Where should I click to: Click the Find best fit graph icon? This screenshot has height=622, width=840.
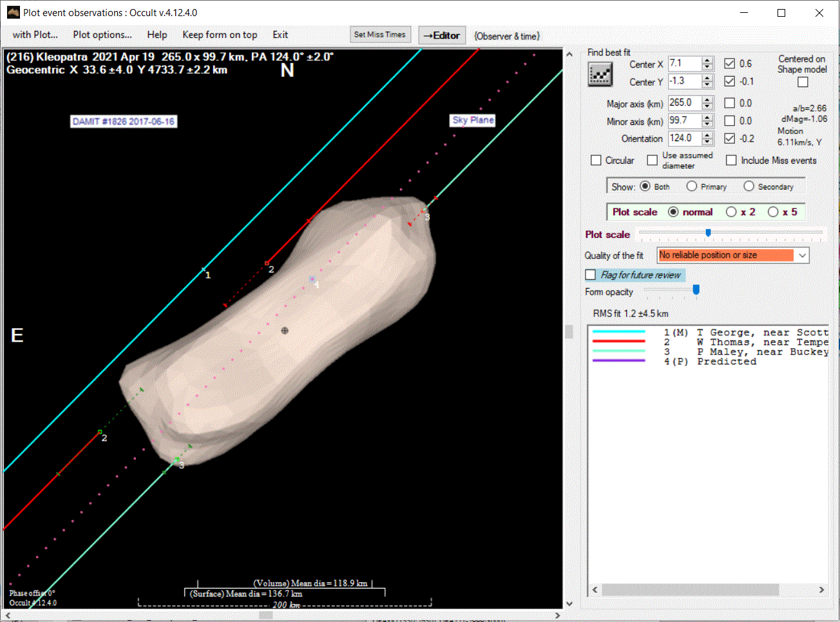(x=600, y=75)
